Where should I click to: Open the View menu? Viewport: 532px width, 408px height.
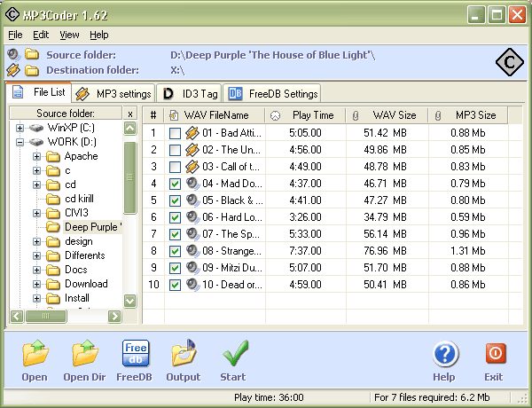click(69, 35)
